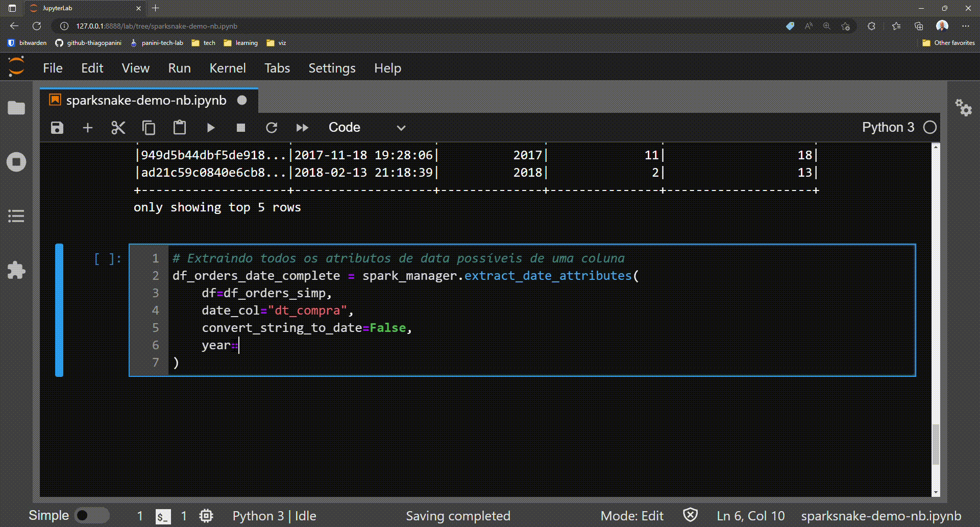Save the notebook with disk icon
Image resolution: width=980 pixels, height=527 pixels.
[x=57, y=128]
